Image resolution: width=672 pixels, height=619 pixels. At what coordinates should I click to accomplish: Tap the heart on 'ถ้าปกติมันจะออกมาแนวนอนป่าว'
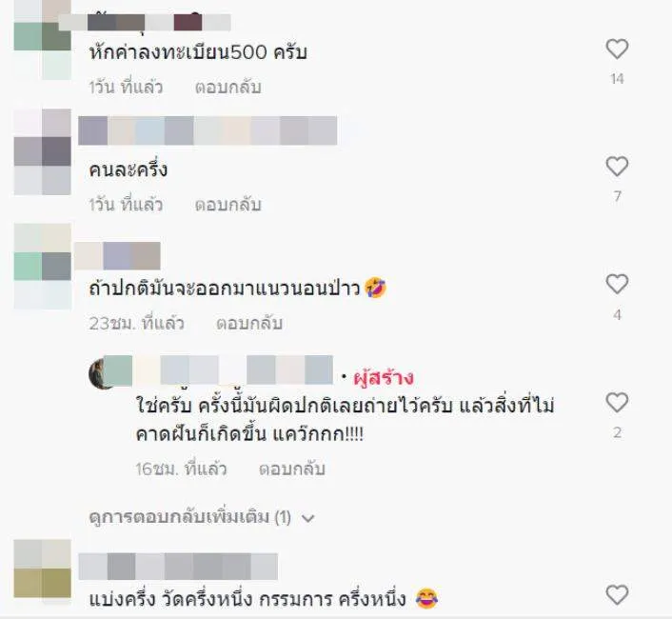[x=617, y=284]
